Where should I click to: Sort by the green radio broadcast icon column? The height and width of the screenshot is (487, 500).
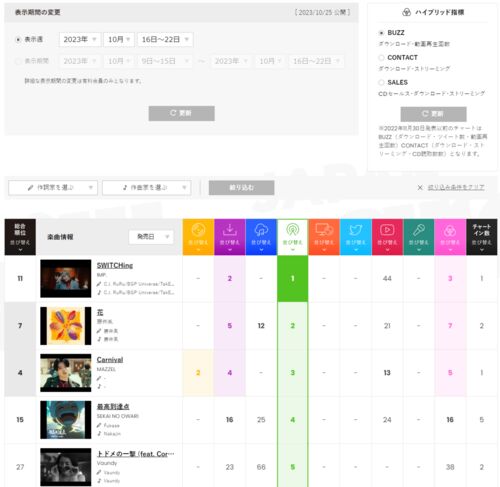pyautogui.click(x=293, y=237)
